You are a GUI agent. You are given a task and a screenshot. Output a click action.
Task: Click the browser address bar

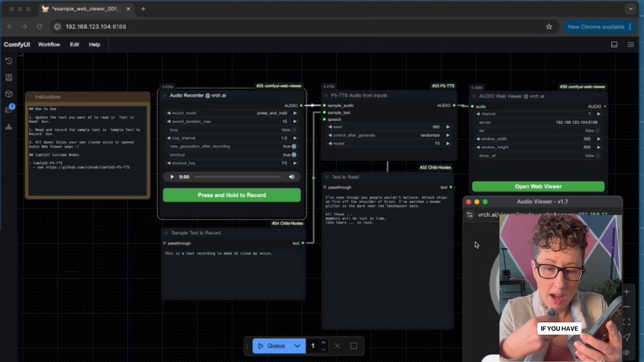(x=304, y=26)
